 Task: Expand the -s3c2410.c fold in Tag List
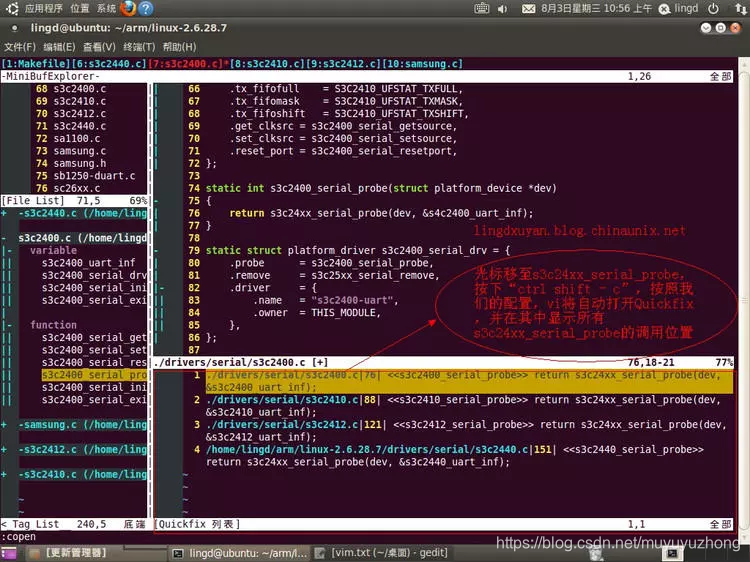click(4, 474)
